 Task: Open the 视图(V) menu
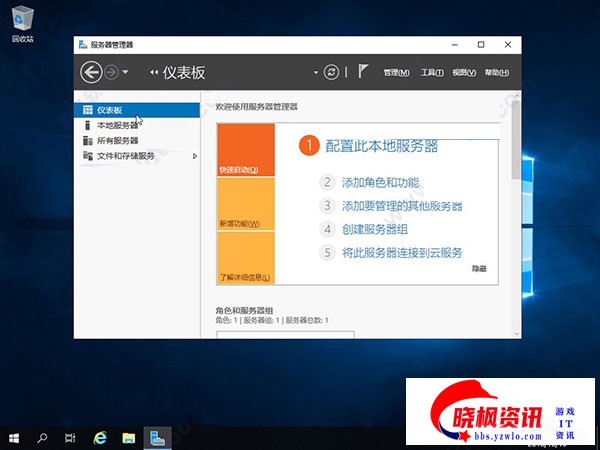(463, 73)
